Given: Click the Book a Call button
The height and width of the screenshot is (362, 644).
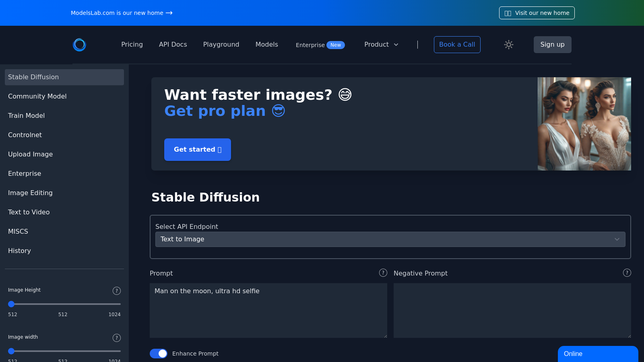Looking at the screenshot, I should pos(457,45).
